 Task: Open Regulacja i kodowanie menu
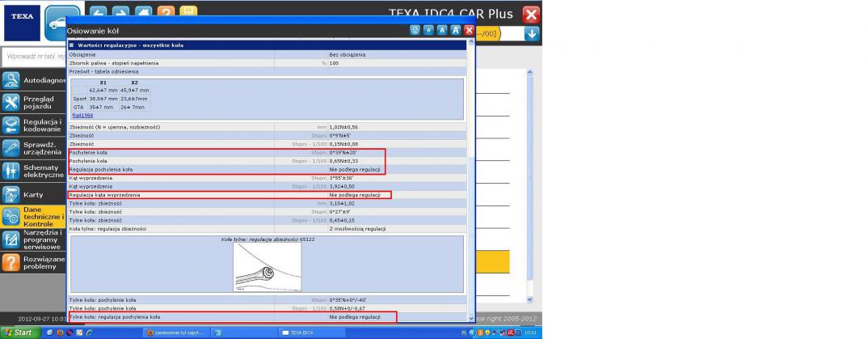tap(34, 125)
